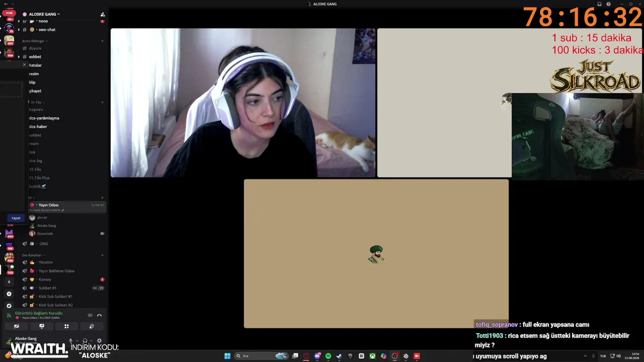Open the şikayet channel
This screenshot has width=644, height=362.
35,91
